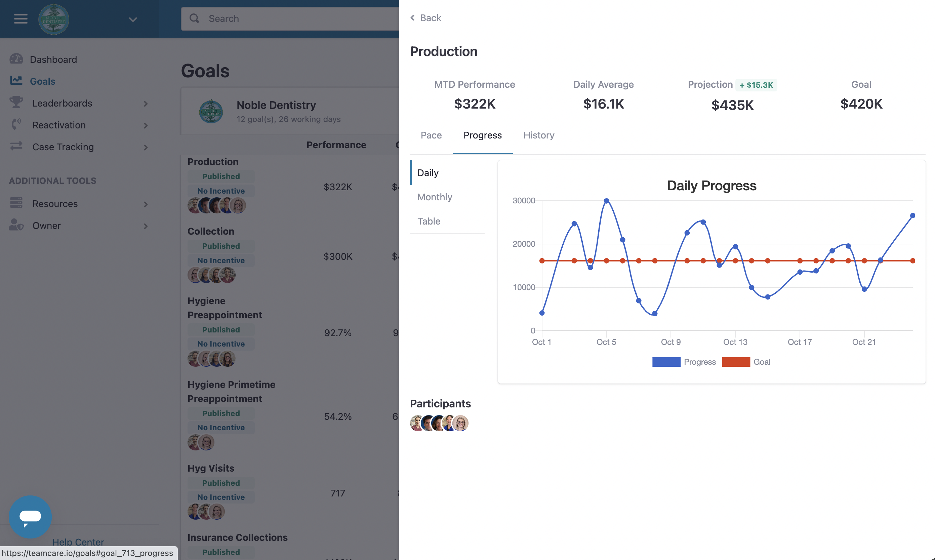Click first participant avatar in Participants section
The width and height of the screenshot is (935, 560).
click(x=417, y=423)
